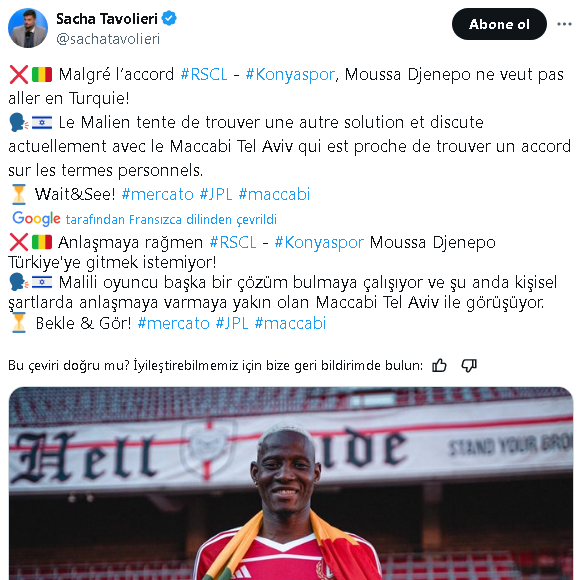577x580 pixels.
Task: Click the thumbs up translation feedback icon
Action: coord(439,365)
